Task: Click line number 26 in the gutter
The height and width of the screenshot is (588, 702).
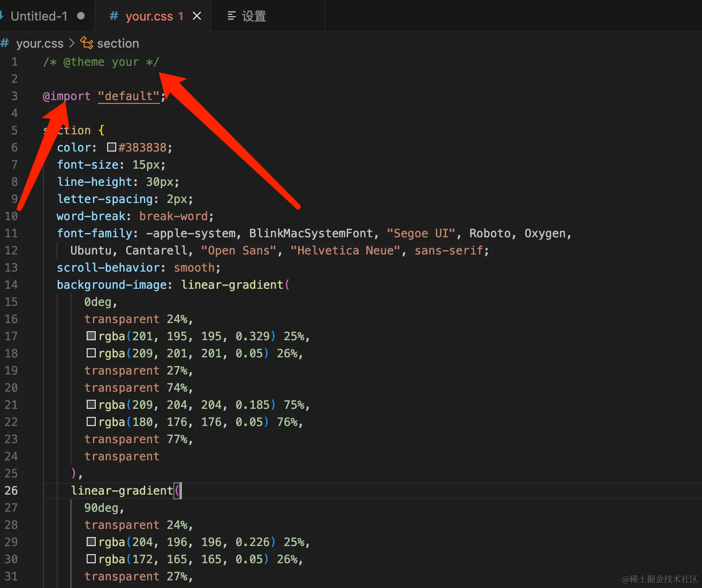Action: pos(11,490)
